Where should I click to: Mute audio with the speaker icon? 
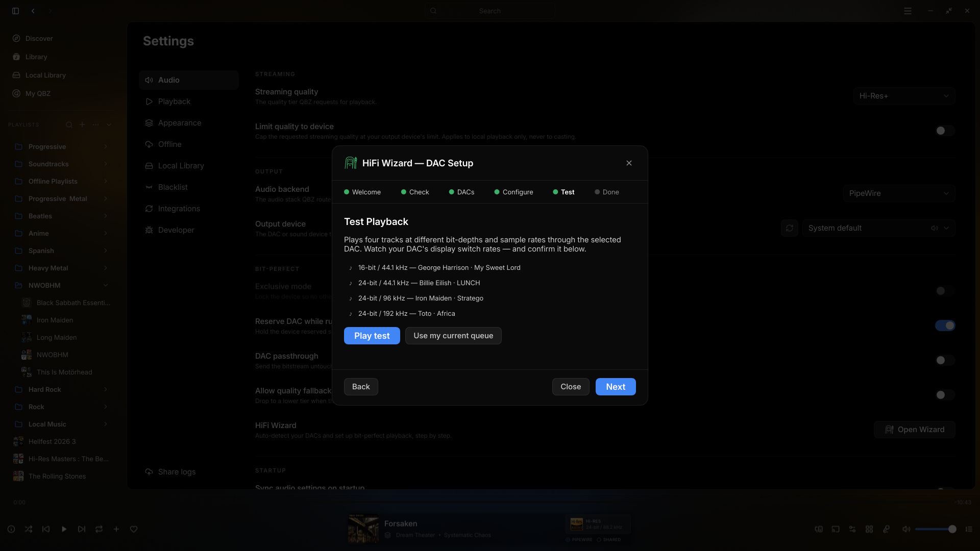(x=906, y=529)
